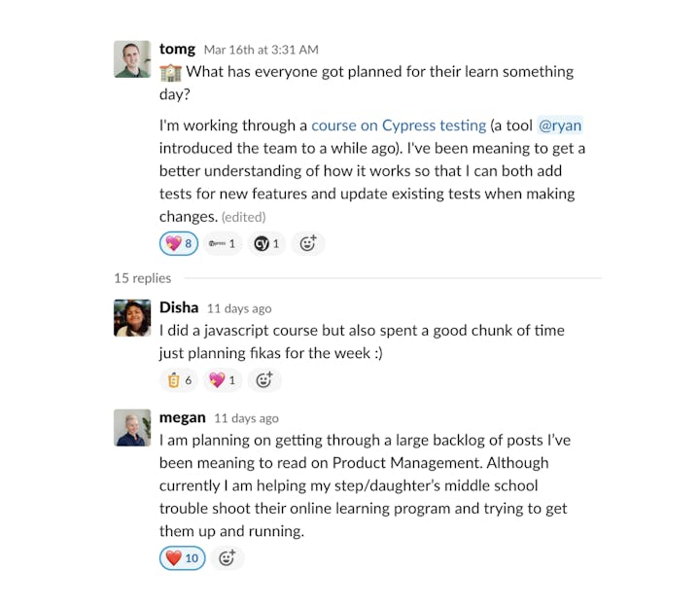Add a reaction to Disha's reply
The image size is (700, 607).
click(263, 380)
